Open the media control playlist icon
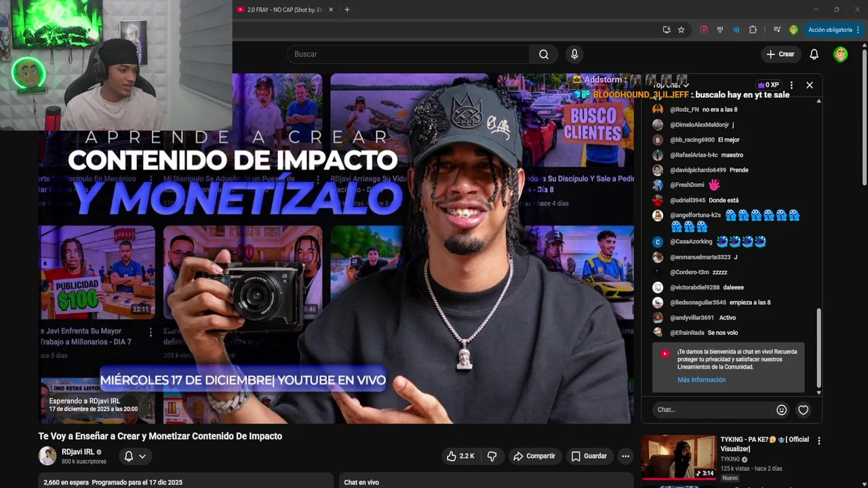868x488 pixels. 777,30
